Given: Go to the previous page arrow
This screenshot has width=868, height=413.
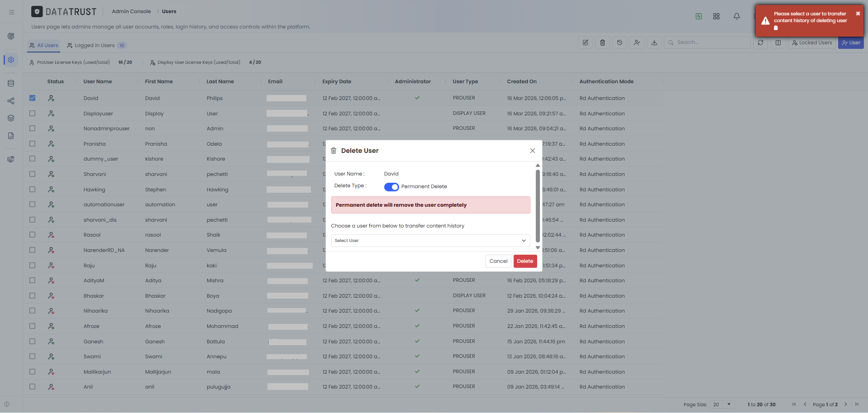Looking at the screenshot, I should click(x=805, y=404).
